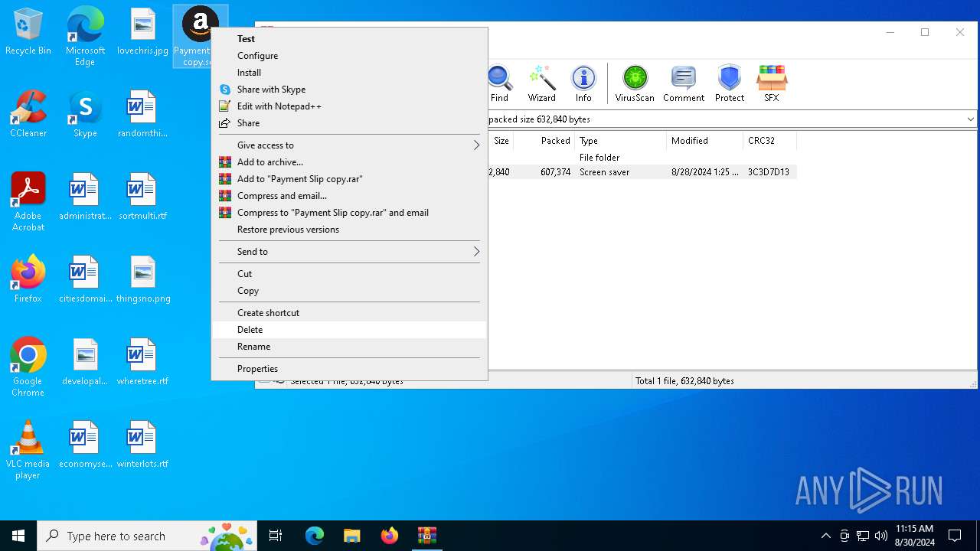The width and height of the screenshot is (980, 551).
Task: Choose Add to "Payment Slip copy.rar"
Action: click(349, 179)
